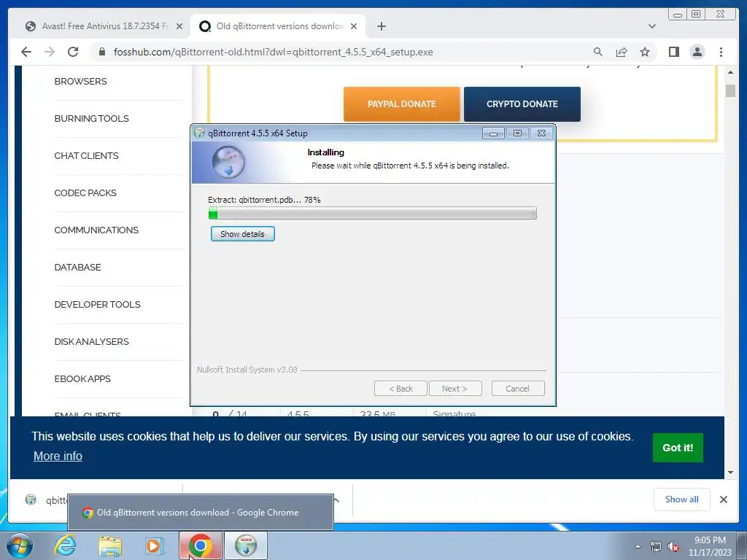This screenshot has height=560, width=747.
Task: Bookmark this page with the star
Action: pos(645,52)
